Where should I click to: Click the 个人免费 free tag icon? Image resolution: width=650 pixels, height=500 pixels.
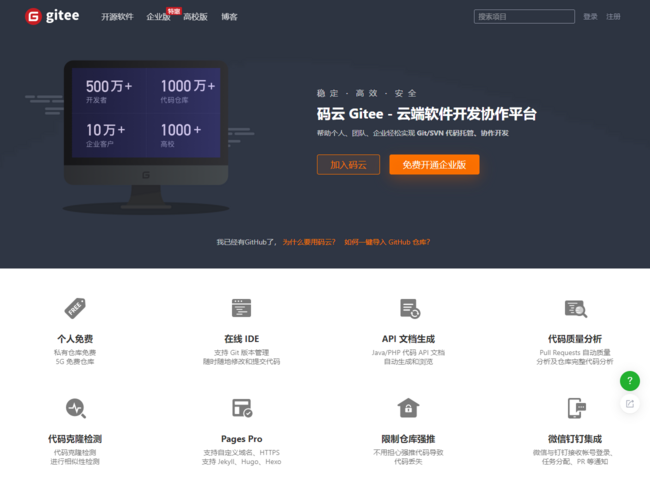point(75,308)
